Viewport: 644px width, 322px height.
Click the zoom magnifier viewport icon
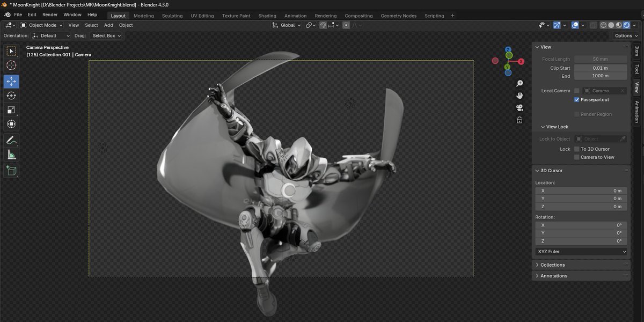[519, 84]
